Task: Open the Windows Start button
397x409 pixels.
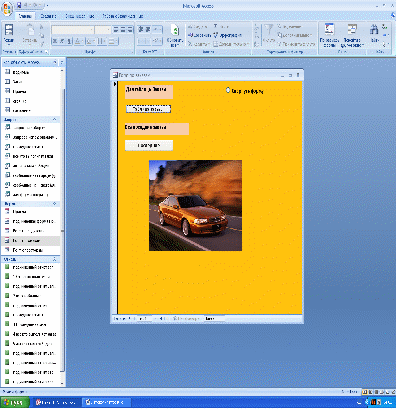Action: coord(15,402)
